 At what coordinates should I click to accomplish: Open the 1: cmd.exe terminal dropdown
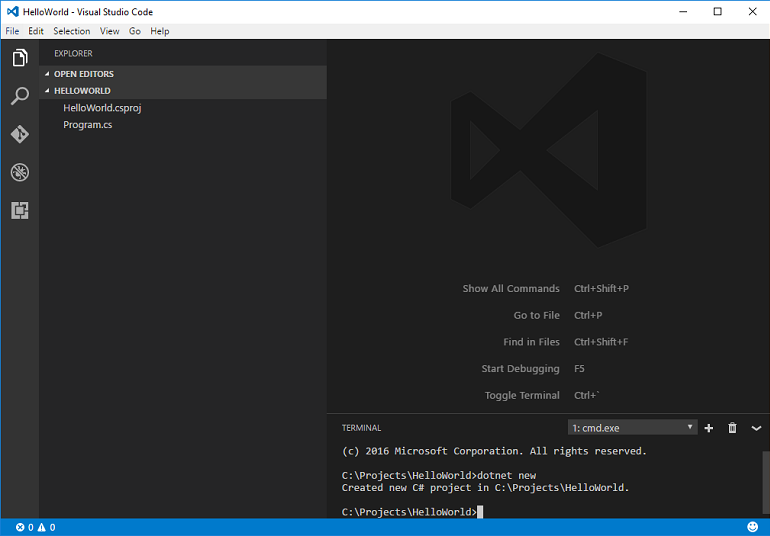[x=632, y=428]
